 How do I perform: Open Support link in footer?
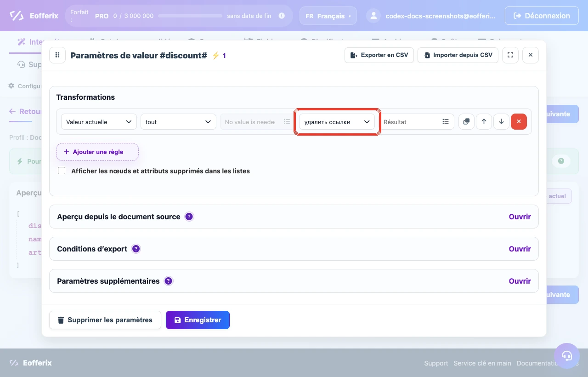click(x=436, y=363)
